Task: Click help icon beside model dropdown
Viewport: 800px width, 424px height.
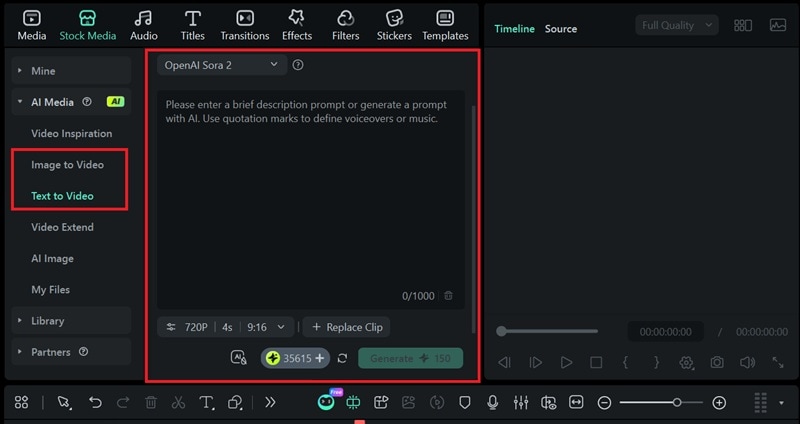Action: 298,65
